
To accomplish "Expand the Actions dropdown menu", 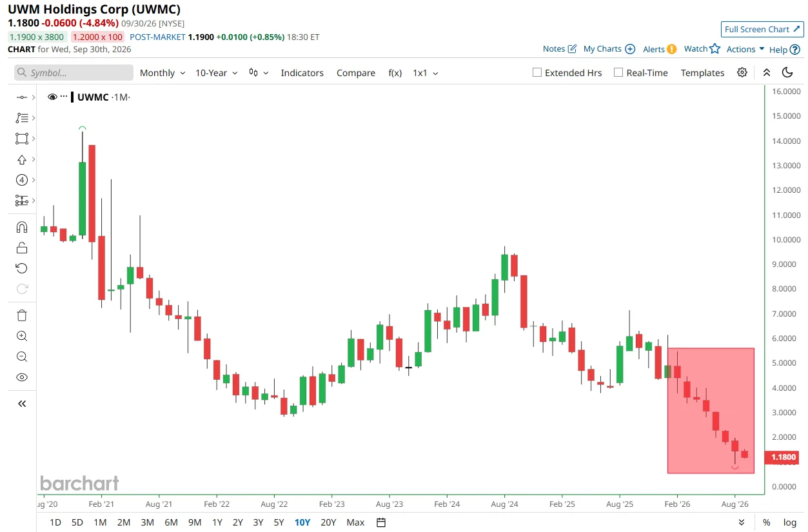I will [x=745, y=49].
